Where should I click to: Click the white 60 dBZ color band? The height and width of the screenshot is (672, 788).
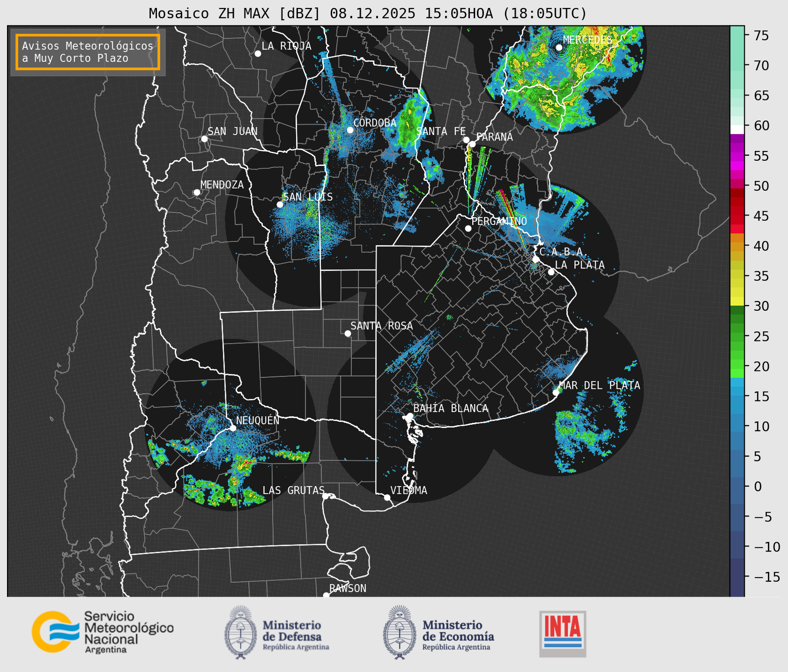737,129
